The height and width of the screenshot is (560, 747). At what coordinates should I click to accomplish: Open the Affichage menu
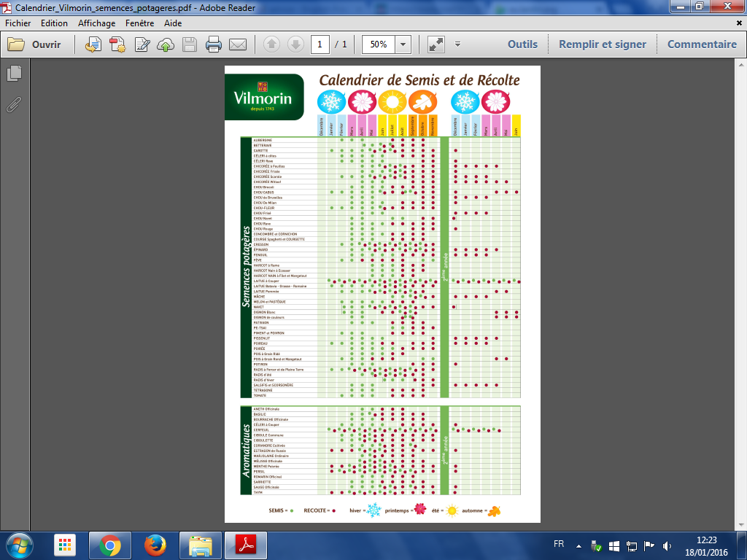pos(96,23)
